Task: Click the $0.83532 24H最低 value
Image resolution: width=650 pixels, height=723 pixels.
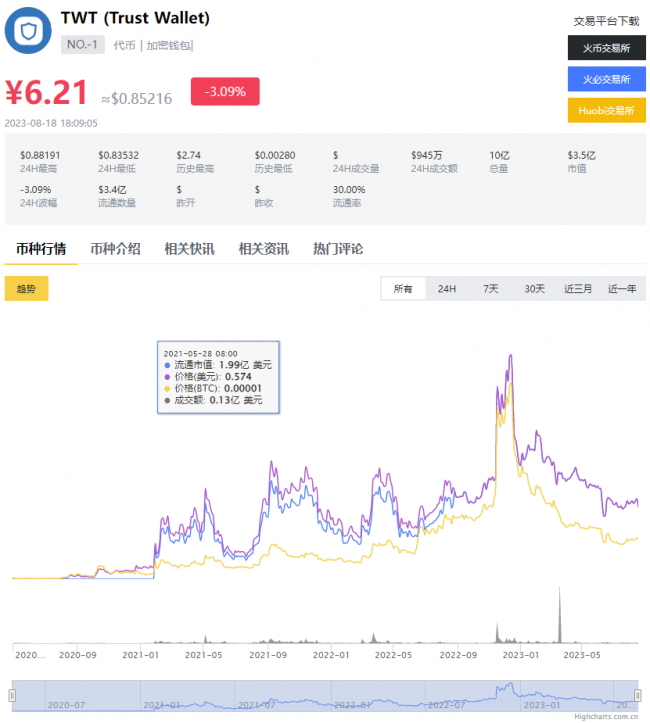Action: pyautogui.click(x=118, y=155)
